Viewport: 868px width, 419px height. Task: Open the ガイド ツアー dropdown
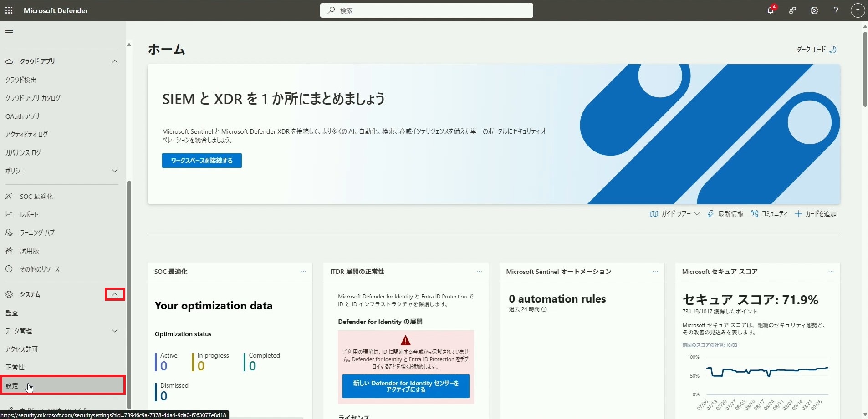[x=675, y=214]
